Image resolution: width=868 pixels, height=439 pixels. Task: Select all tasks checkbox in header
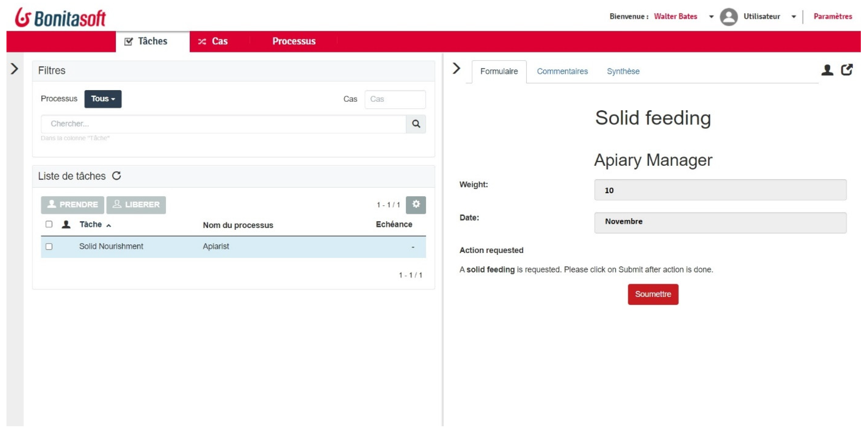click(x=49, y=224)
